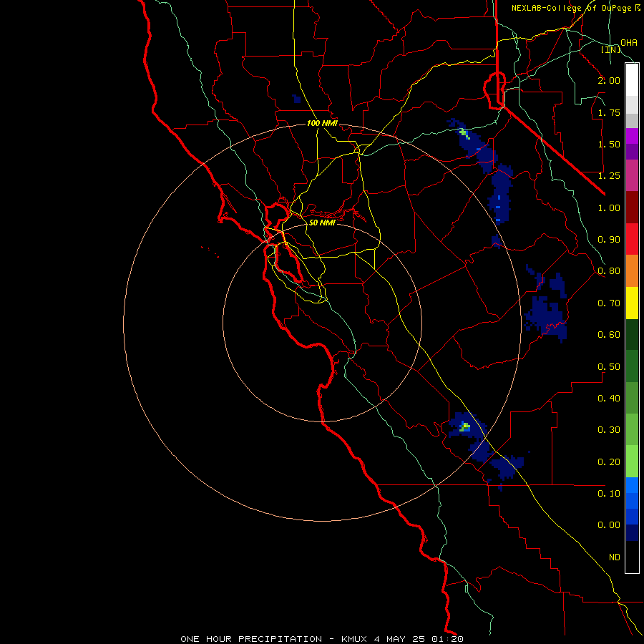This screenshot has width=644, height=644.
Task: Pick the bright magenta swatch in the scale
Action: (x=632, y=136)
